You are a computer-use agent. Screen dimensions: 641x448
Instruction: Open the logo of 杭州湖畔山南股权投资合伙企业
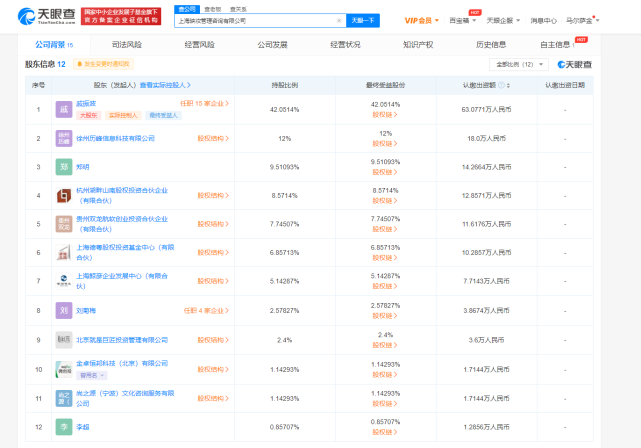click(64, 195)
